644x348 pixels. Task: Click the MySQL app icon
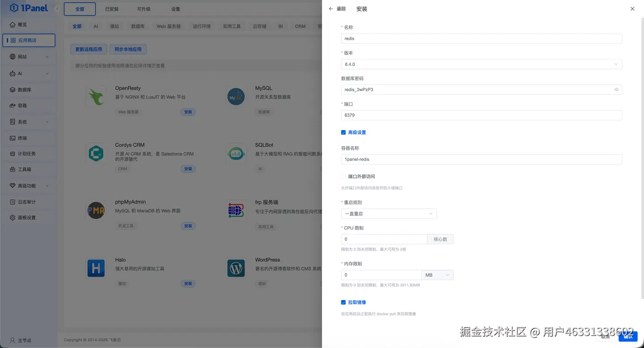(x=236, y=96)
